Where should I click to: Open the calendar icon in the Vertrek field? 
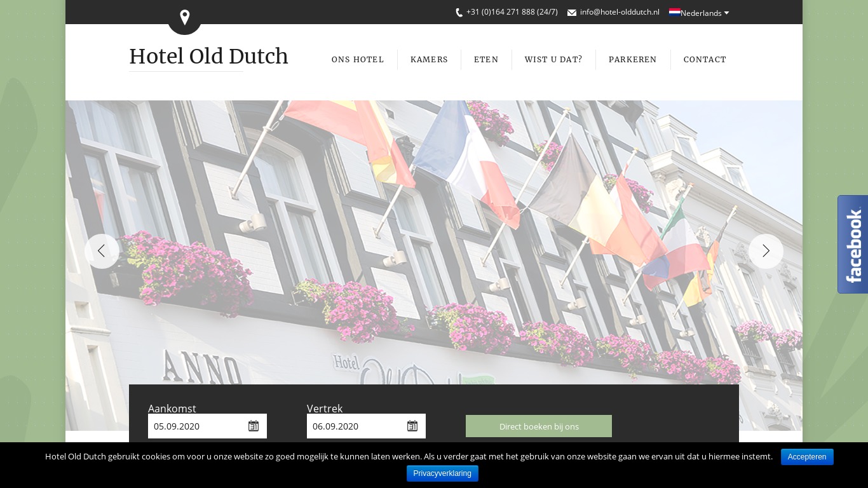pyautogui.click(x=412, y=426)
